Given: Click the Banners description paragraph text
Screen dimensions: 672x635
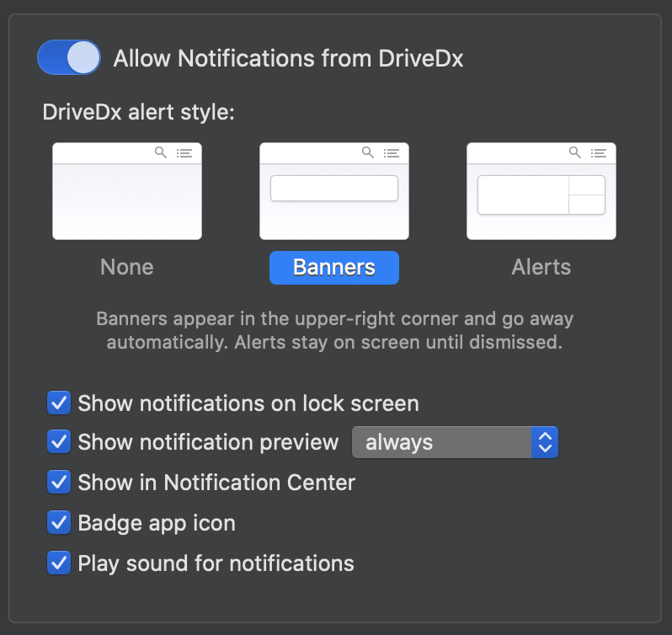Looking at the screenshot, I should (x=334, y=330).
